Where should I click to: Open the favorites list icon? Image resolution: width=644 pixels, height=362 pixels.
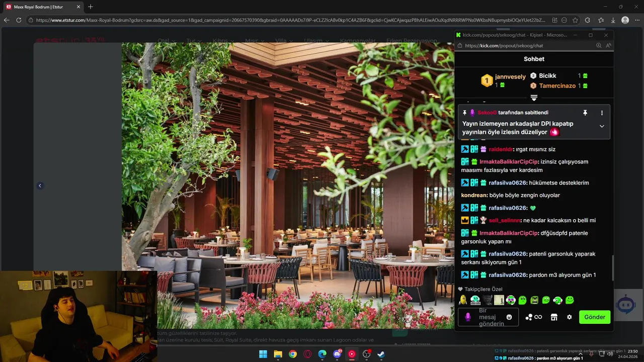point(601,20)
